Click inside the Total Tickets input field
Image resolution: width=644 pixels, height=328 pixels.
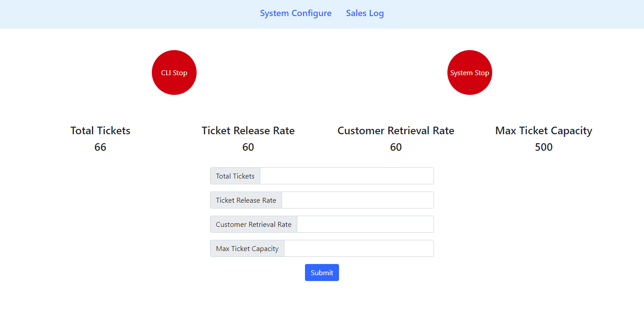[x=346, y=176]
